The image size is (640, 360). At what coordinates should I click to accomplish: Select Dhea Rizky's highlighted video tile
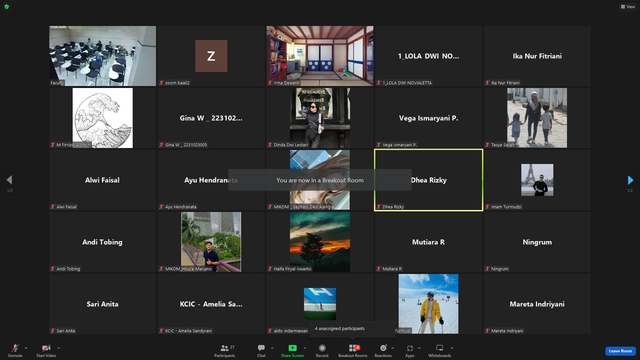429,180
